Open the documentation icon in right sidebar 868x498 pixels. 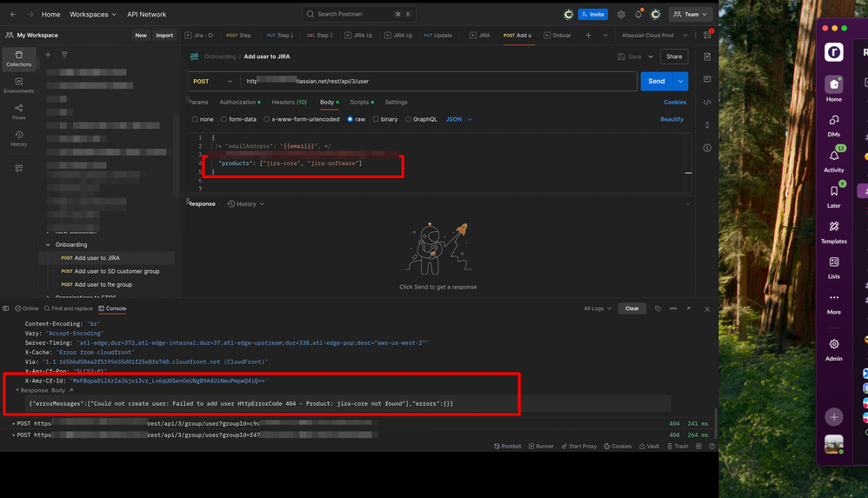coord(707,56)
